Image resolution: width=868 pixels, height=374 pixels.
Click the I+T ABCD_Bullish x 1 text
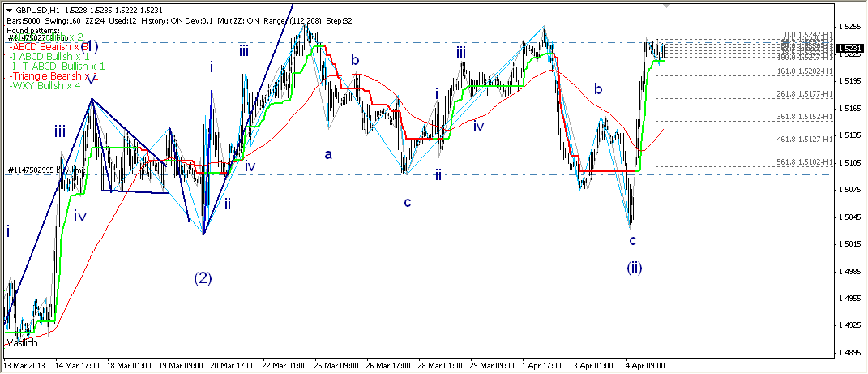tap(57, 66)
